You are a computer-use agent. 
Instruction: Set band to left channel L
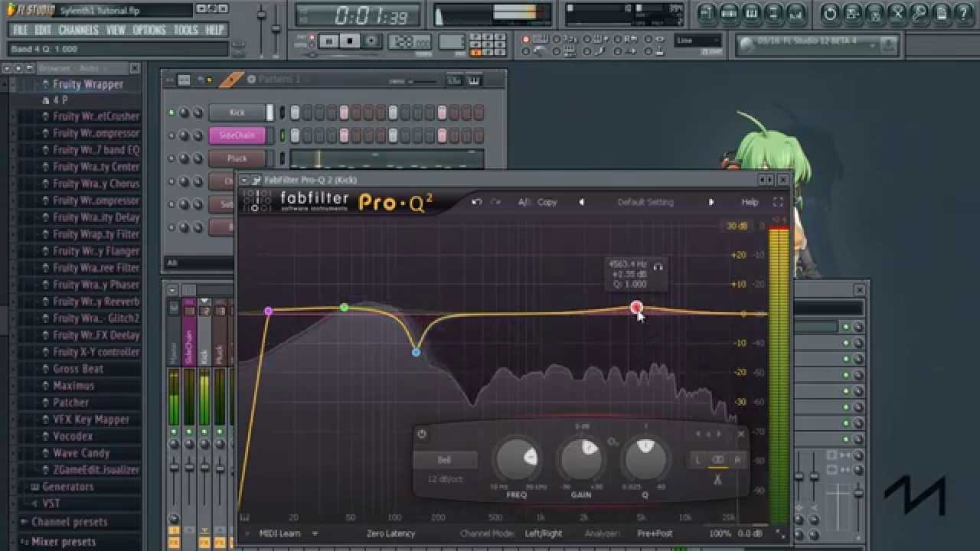pos(697,460)
